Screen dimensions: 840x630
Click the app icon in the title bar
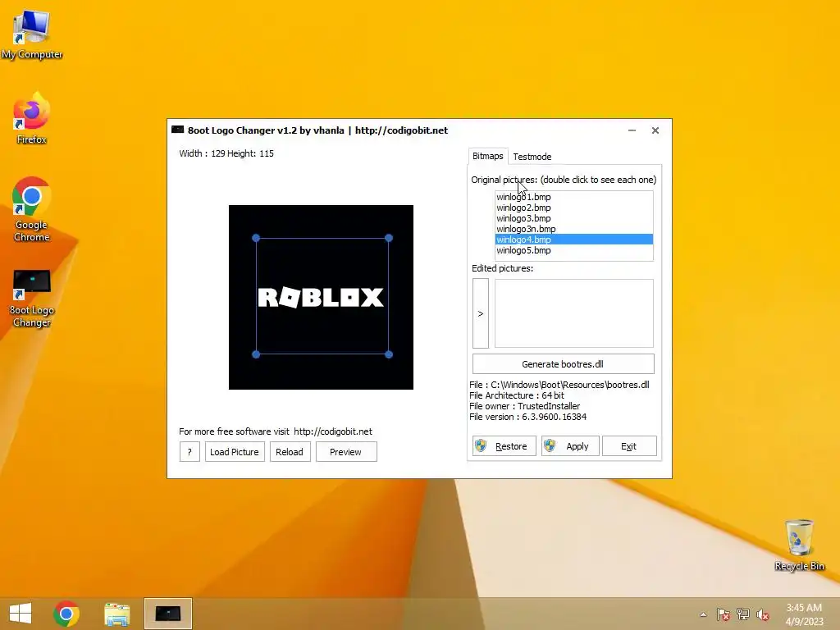(178, 130)
